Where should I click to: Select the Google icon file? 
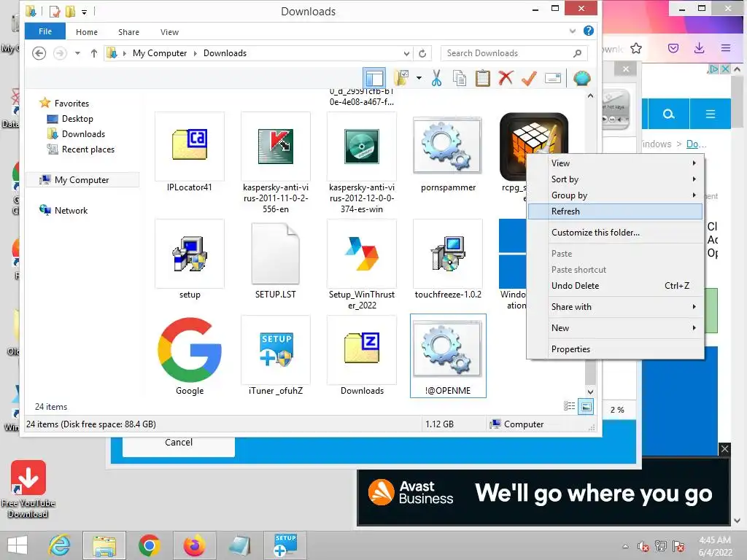pos(190,356)
